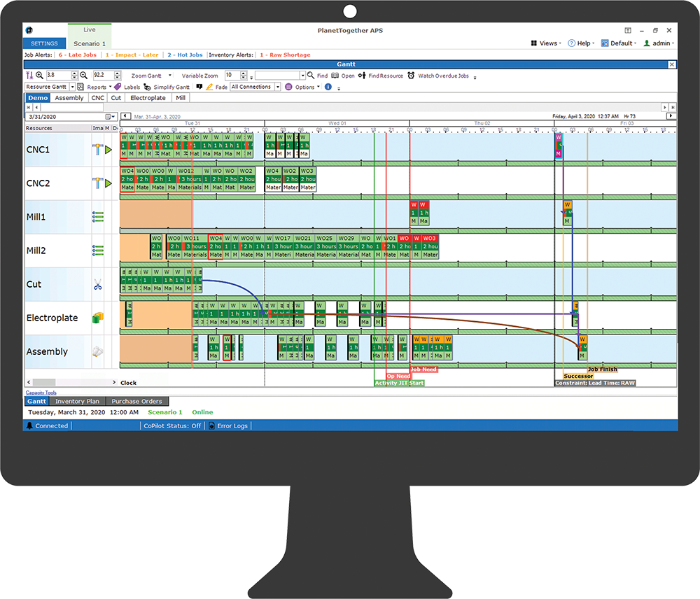Click the SETTINGS button

pyautogui.click(x=44, y=43)
